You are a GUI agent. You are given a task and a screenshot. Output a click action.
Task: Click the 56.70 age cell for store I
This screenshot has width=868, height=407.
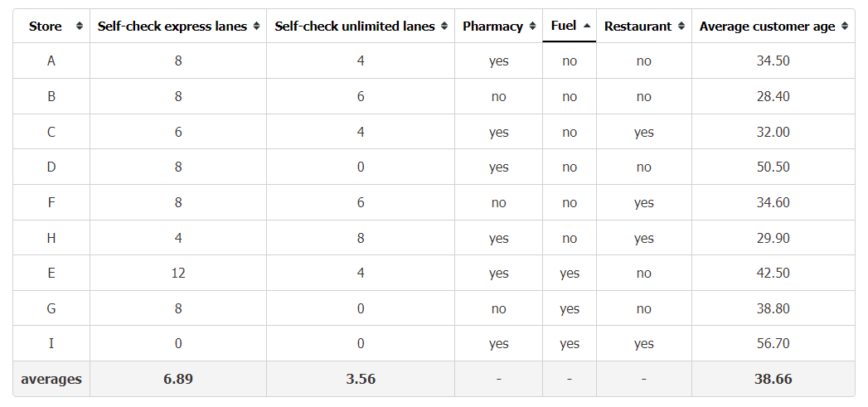point(773,343)
